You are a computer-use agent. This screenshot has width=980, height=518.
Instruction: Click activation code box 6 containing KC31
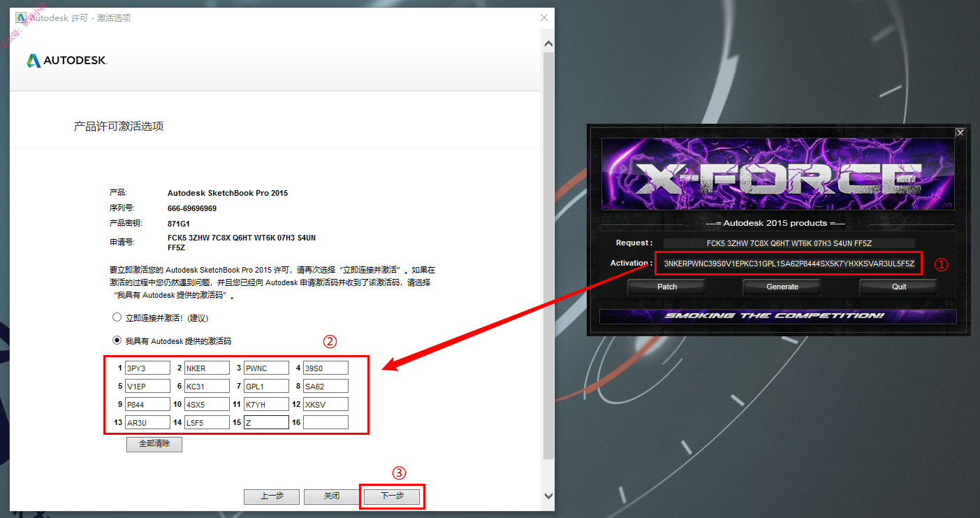coord(207,386)
